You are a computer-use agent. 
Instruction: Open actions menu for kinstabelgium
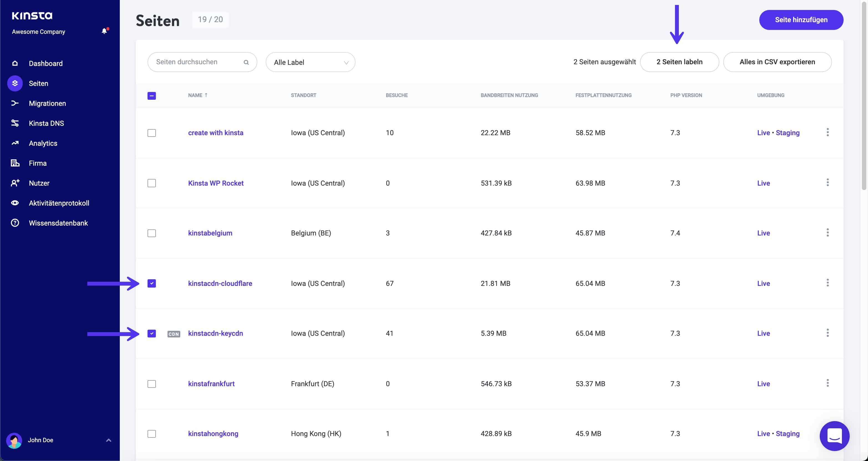click(x=828, y=232)
